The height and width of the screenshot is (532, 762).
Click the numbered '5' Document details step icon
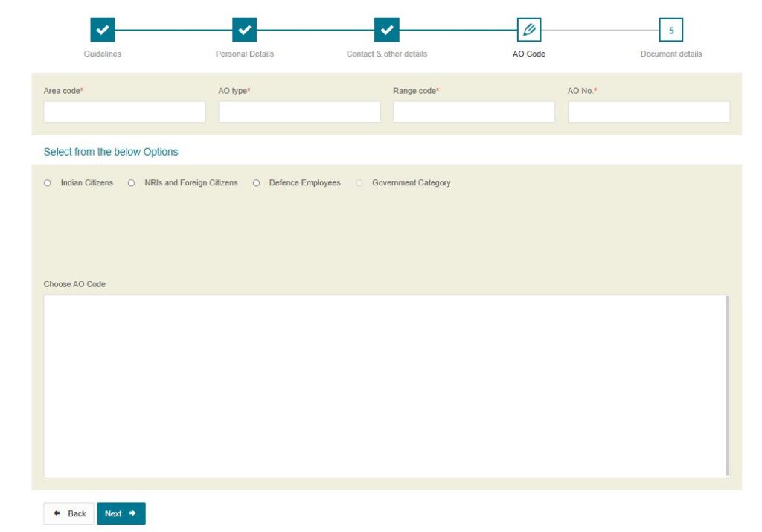tap(671, 30)
